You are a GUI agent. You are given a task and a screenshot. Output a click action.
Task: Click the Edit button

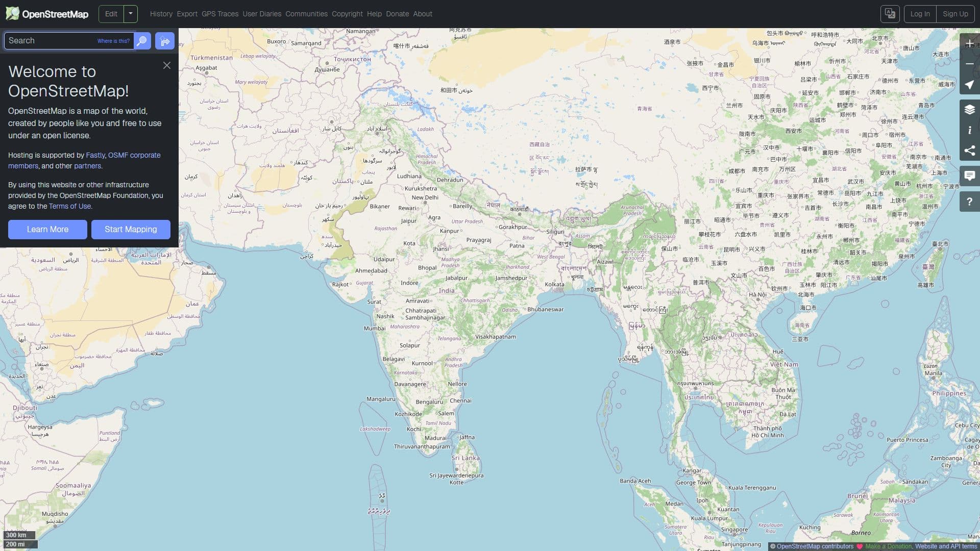111,14
